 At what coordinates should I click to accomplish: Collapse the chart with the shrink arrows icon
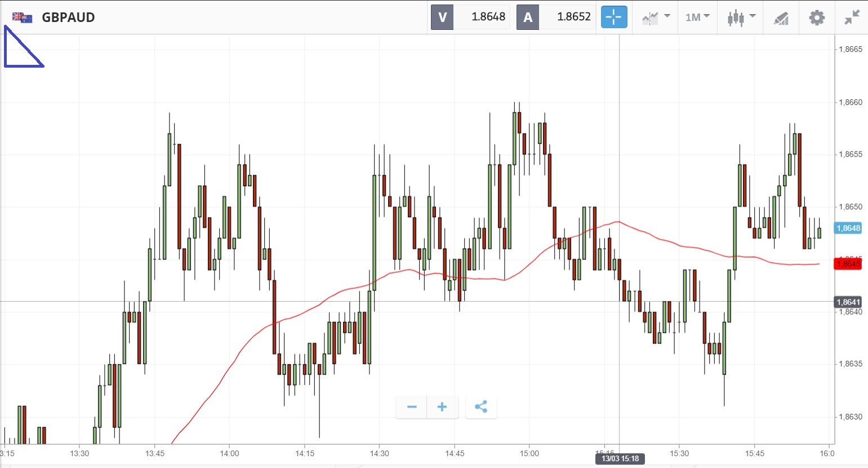point(852,17)
